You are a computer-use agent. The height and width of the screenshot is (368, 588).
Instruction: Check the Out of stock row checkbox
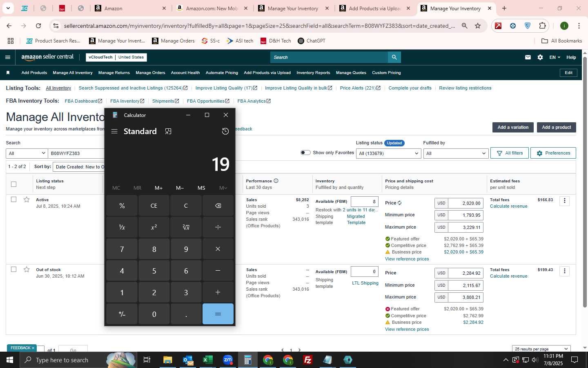13,269
